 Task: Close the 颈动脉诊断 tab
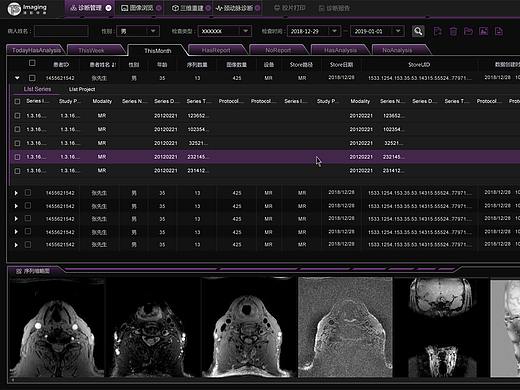[258, 8]
